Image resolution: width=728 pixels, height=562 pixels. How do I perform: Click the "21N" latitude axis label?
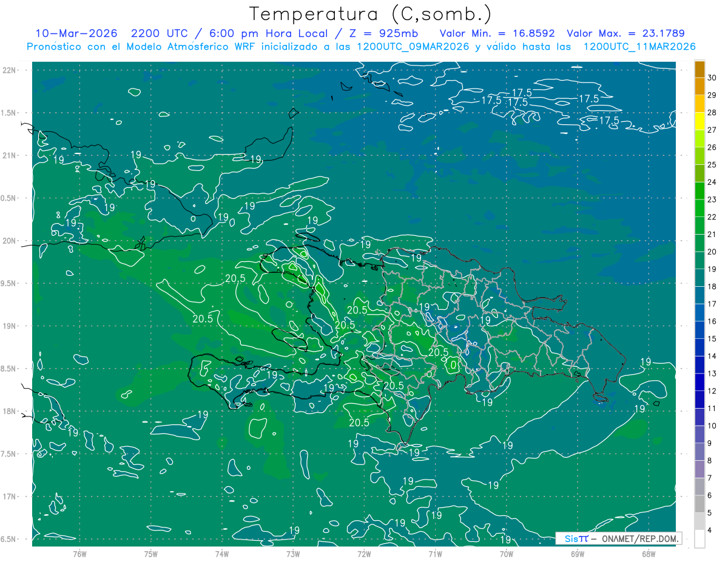(10, 155)
